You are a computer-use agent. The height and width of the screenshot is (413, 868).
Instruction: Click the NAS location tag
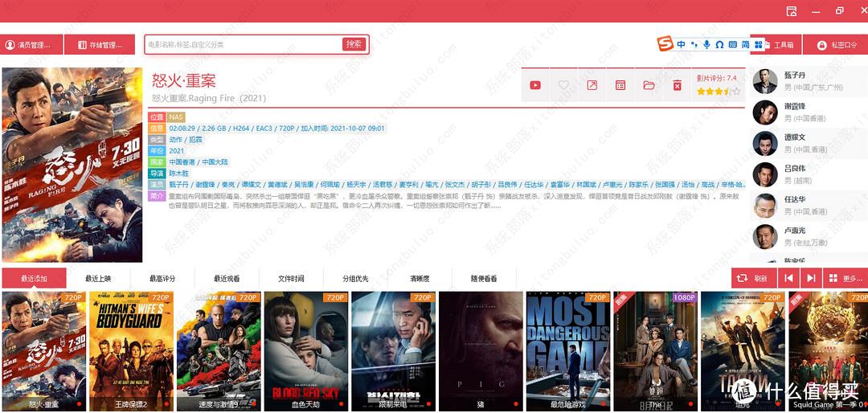[176, 117]
